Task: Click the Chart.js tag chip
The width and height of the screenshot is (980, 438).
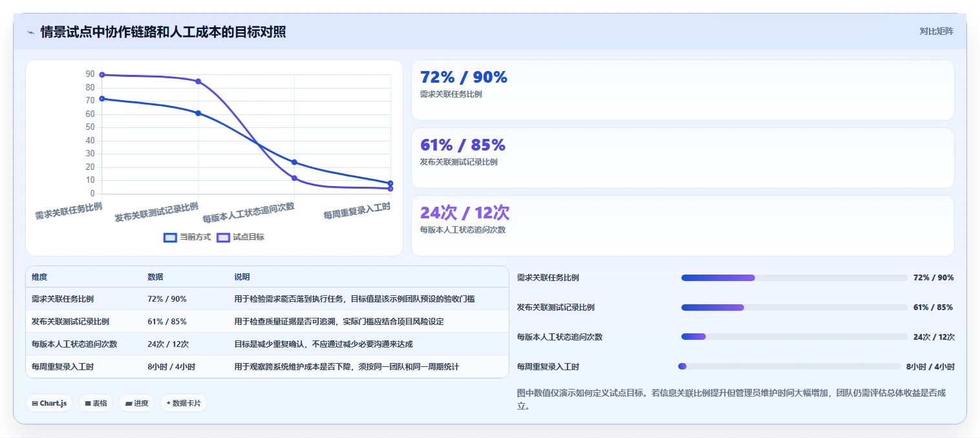Action: pos(49,403)
